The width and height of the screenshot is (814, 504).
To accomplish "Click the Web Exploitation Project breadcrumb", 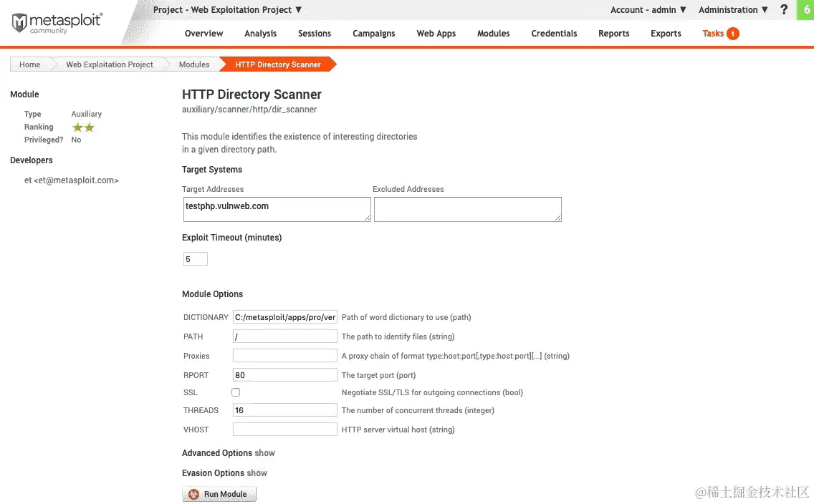I will pyautogui.click(x=109, y=64).
